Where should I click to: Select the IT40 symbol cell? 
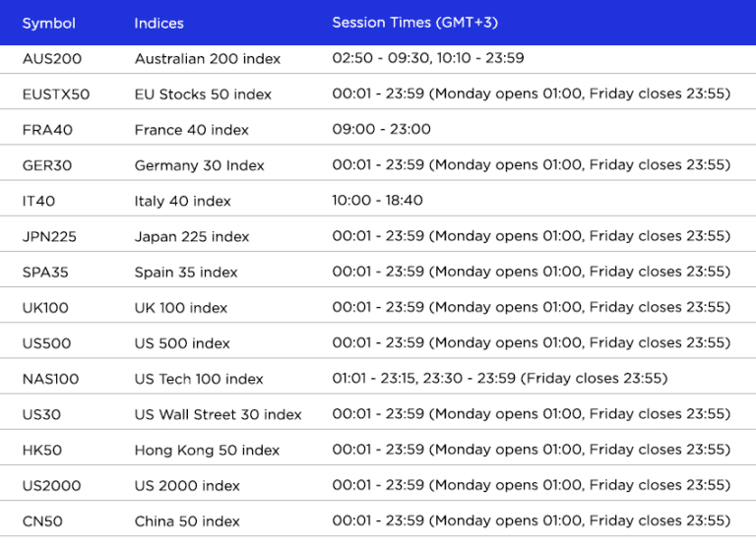(x=38, y=201)
